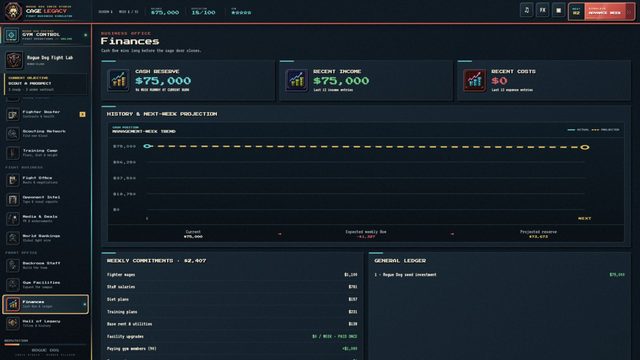Viewport: 640px width, 360px height.
Task: Click the Hall of Legacy icon
Action: tap(13, 323)
